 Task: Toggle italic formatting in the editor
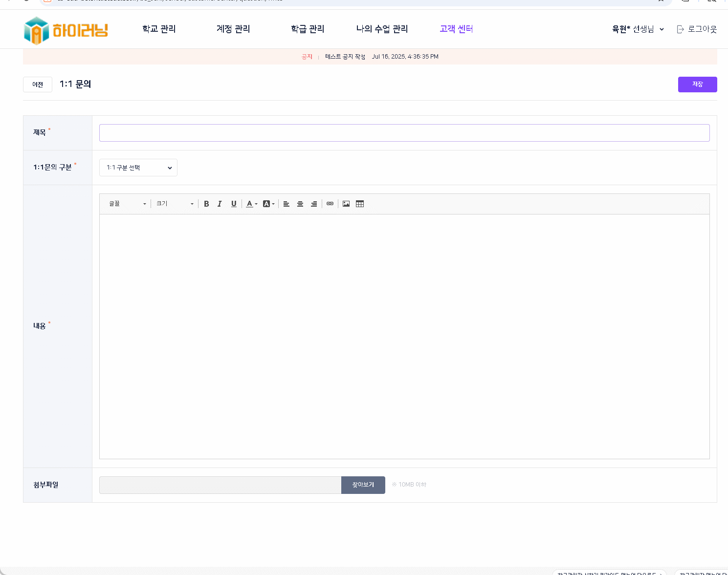(x=220, y=204)
